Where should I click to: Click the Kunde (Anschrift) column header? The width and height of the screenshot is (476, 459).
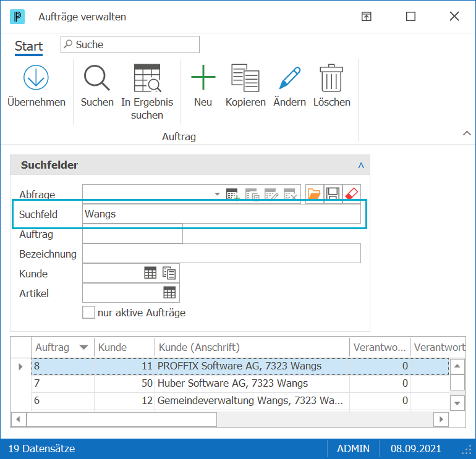pyautogui.click(x=252, y=347)
